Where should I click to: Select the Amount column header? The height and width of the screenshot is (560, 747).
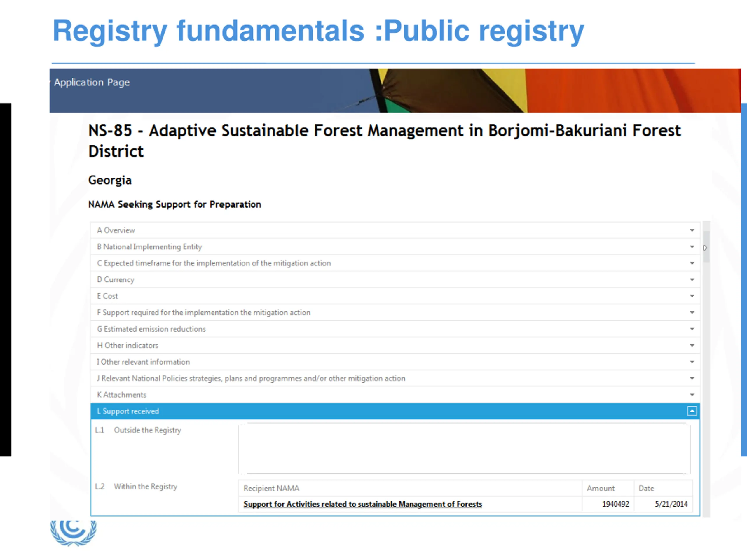point(601,488)
